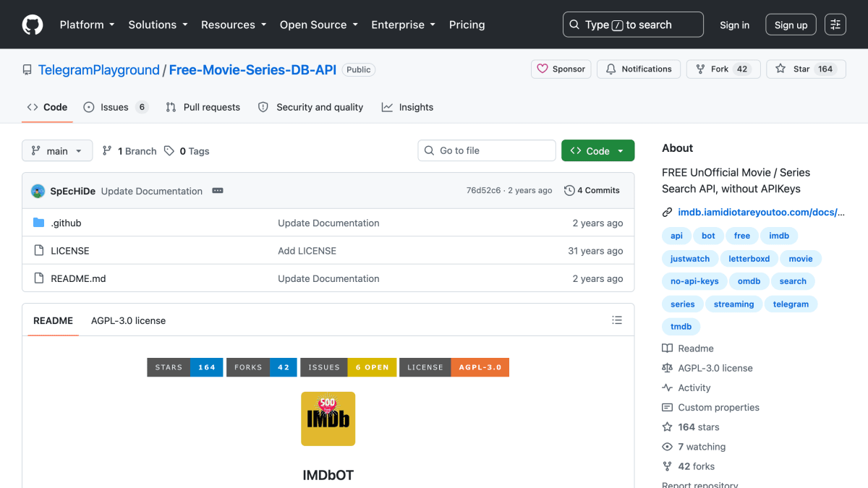868x488 pixels.
Task: Open the Custom properties link
Action: (711, 407)
